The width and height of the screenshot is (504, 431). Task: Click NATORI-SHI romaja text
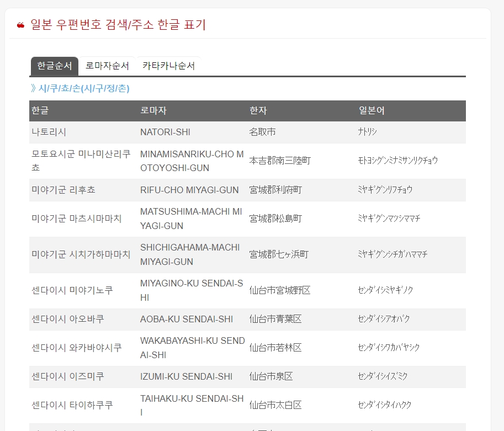[x=166, y=132]
